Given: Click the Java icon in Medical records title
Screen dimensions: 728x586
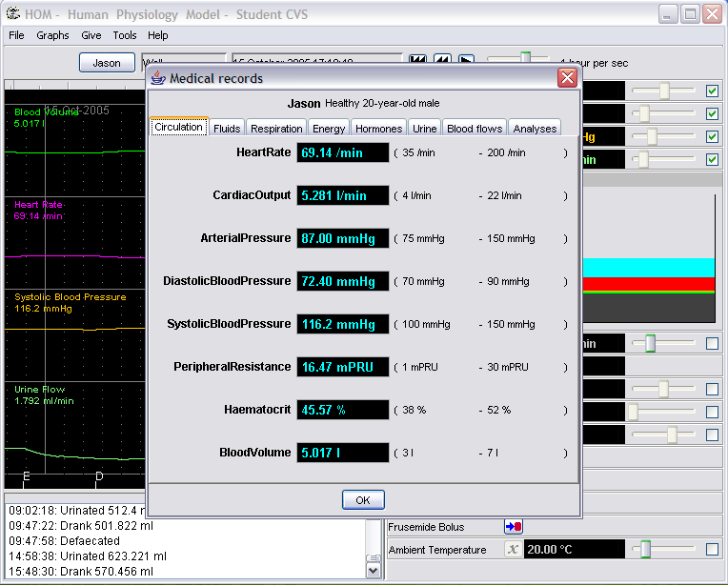Looking at the screenshot, I should (158, 78).
